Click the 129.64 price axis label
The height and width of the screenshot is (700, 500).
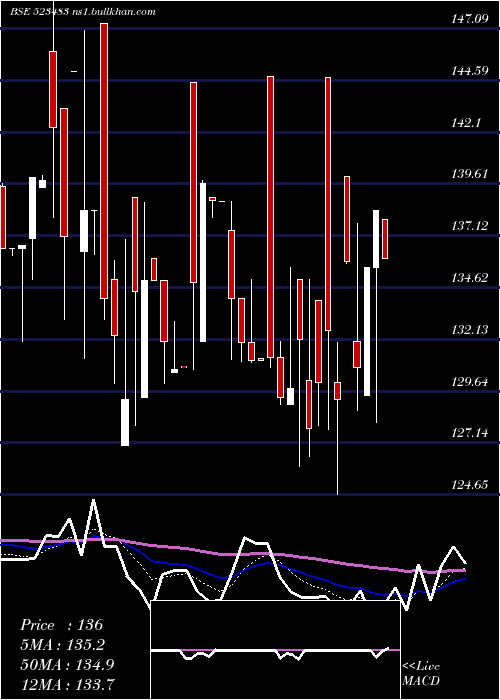tap(470, 381)
